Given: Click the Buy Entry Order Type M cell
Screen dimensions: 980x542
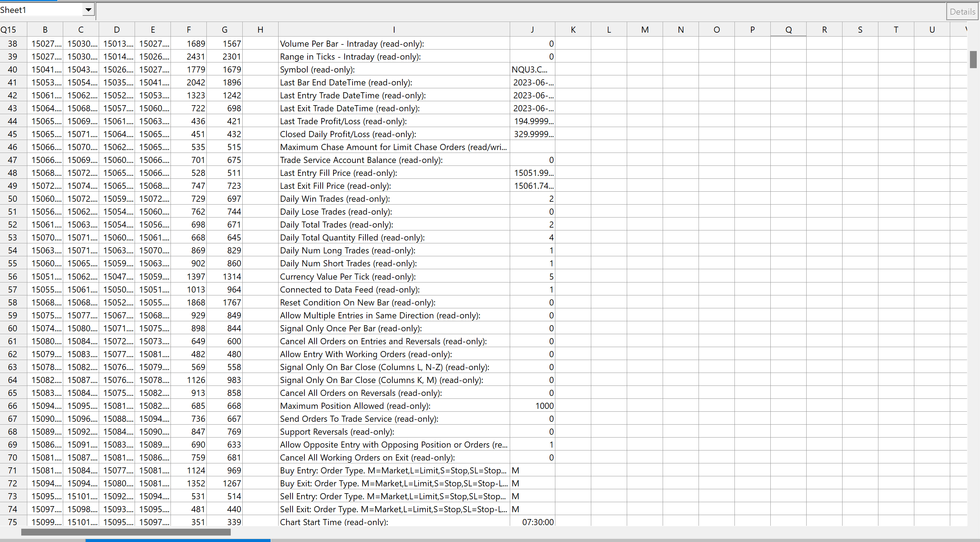Looking at the screenshot, I should 532,471.
